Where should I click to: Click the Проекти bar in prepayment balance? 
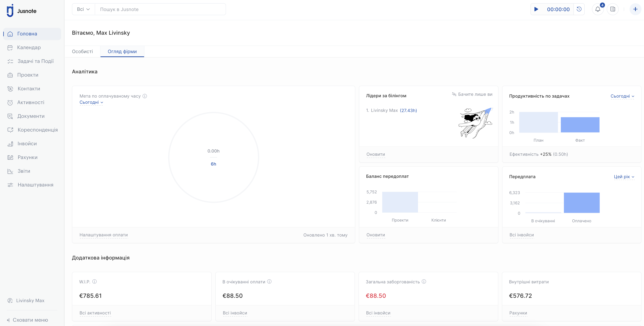[x=400, y=202]
